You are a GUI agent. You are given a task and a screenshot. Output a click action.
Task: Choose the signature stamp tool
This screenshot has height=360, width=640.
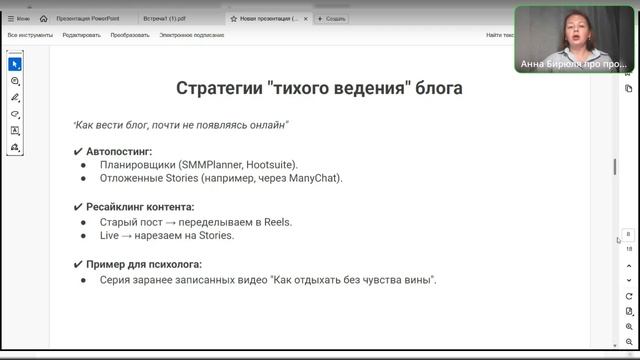pyautogui.click(x=15, y=147)
